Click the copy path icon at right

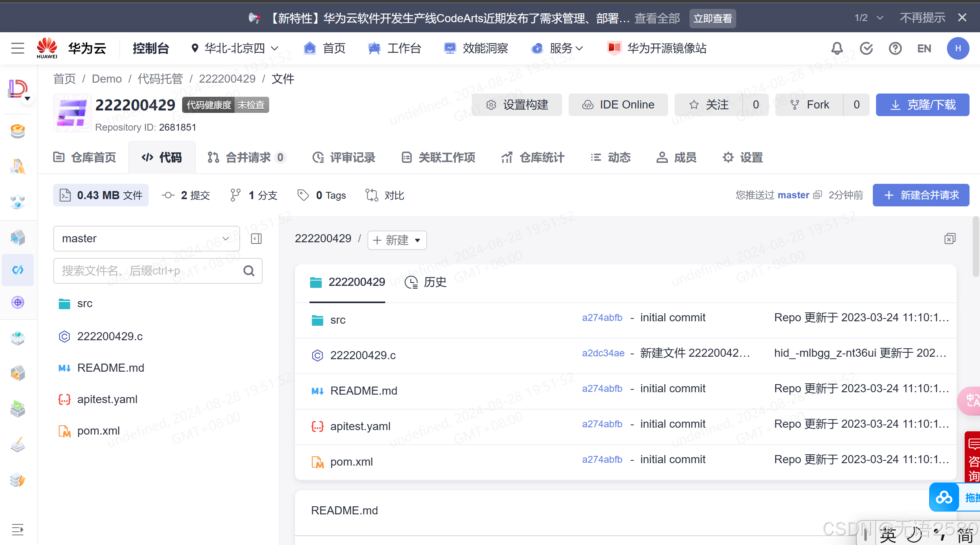coord(950,239)
